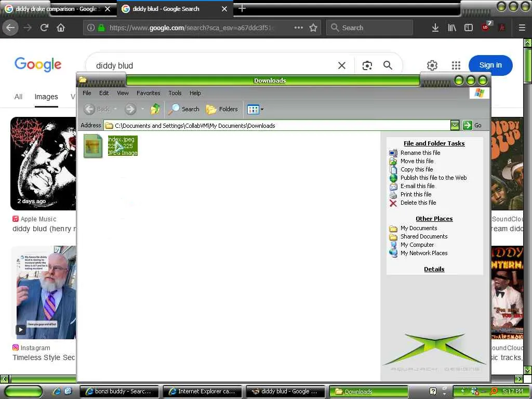Open Explorer Favorites menu
This screenshot has height=399, width=532.
coord(148,93)
